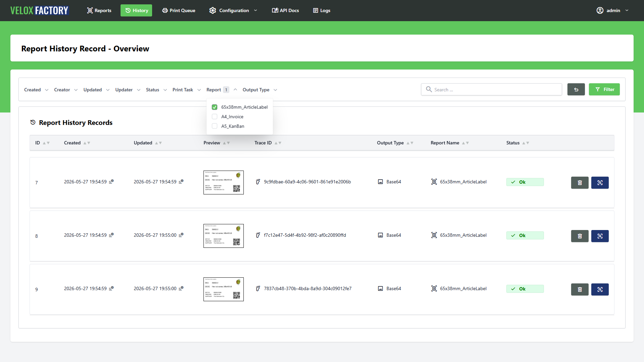The height and width of the screenshot is (362, 644).
Task: Sort table by Trace ID column
Action: (268, 143)
